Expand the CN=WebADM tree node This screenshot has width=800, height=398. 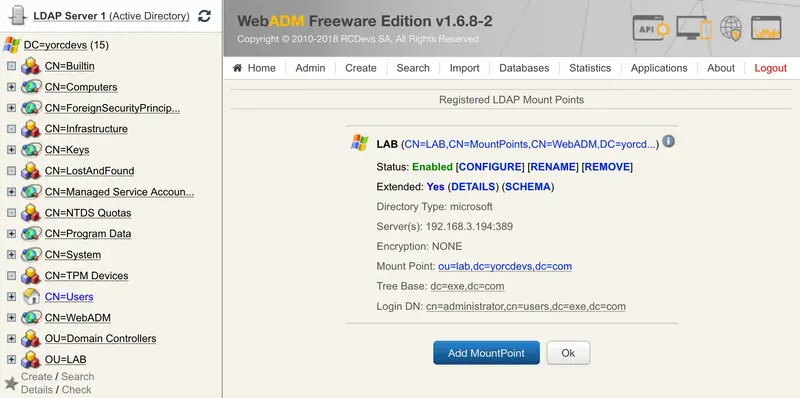(x=11, y=317)
